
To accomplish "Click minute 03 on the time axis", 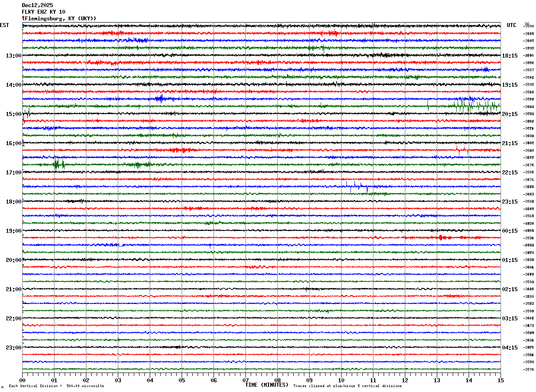I will 118,380.
